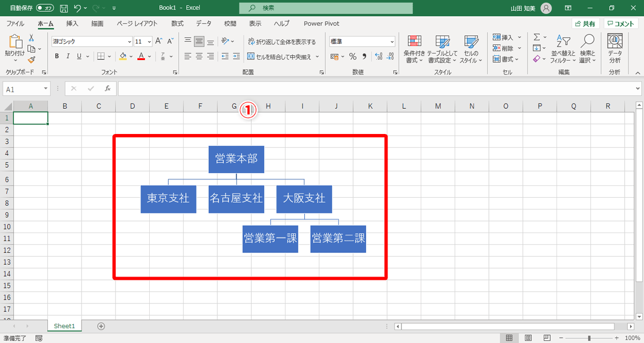Switch to the 挿入 tab
Image resolution: width=644 pixels, height=343 pixels.
tap(72, 24)
